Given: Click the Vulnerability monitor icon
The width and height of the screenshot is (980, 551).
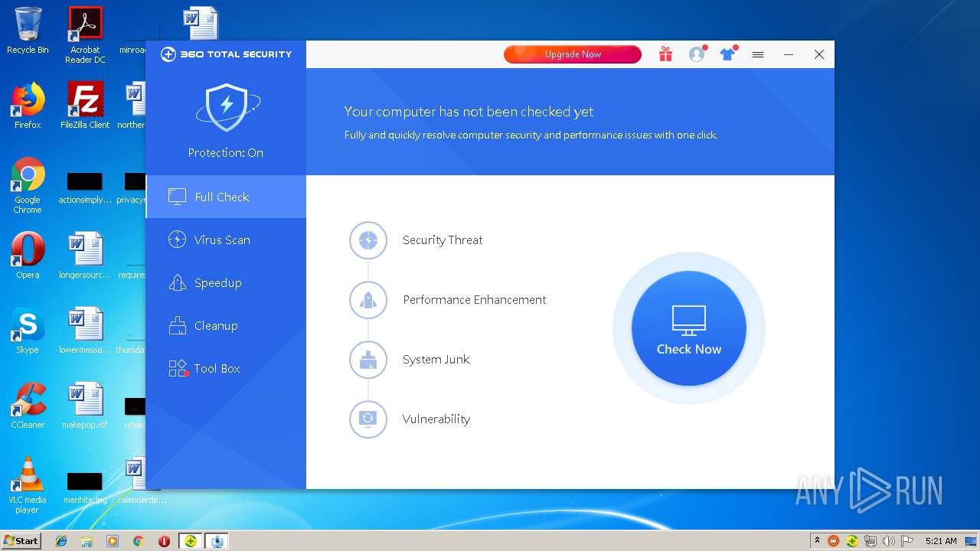Looking at the screenshot, I should tap(368, 419).
